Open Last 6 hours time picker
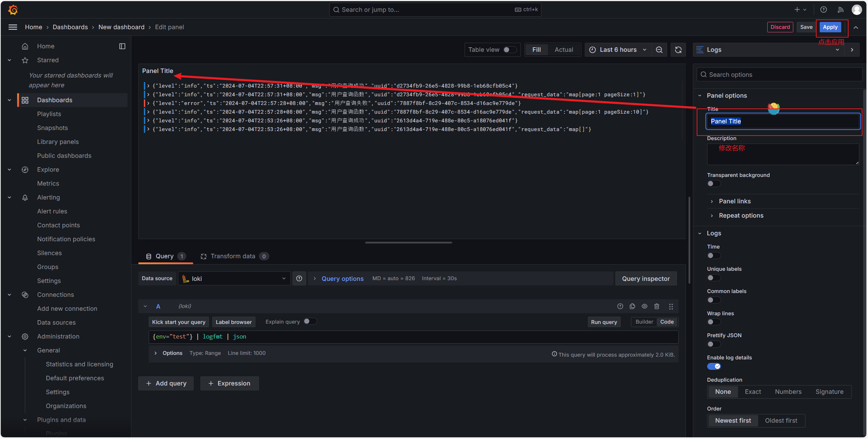Image resolution: width=868 pixels, height=439 pixels. (618, 50)
